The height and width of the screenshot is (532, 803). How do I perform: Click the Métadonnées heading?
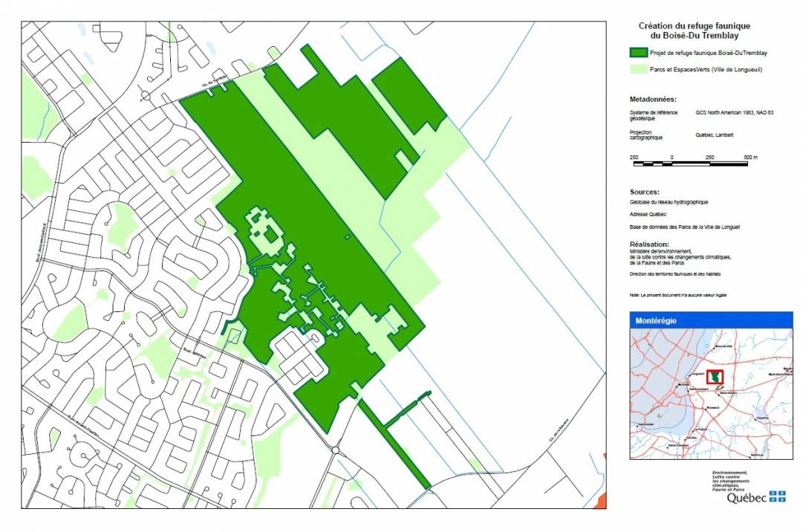tap(653, 99)
